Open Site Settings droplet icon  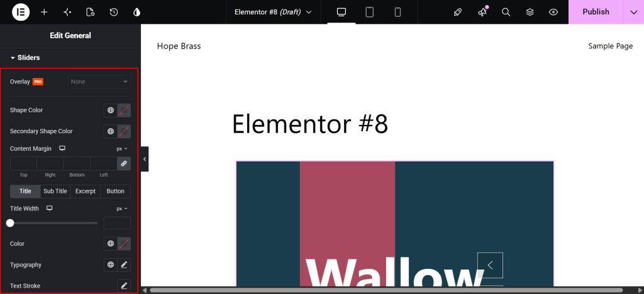pyautogui.click(x=136, y=13)
